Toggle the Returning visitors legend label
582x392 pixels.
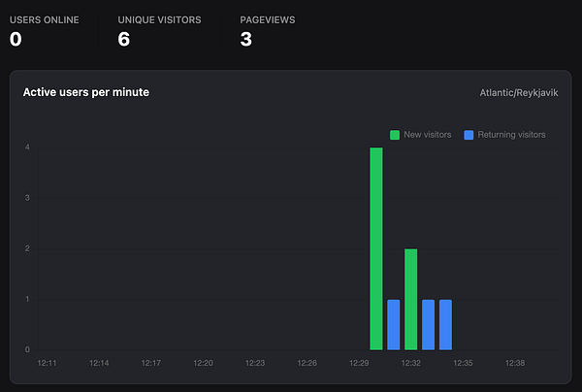pyautogui.click(x=511, y=135)
